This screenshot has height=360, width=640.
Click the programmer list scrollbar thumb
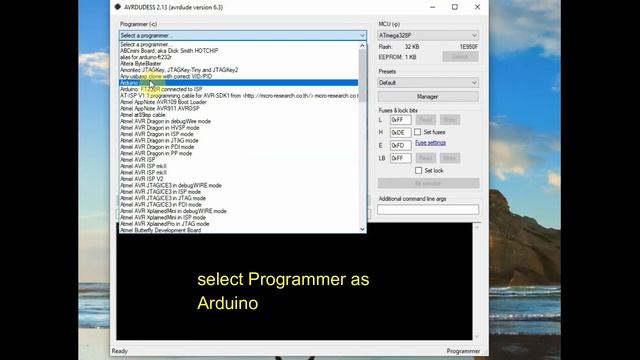tap(362, 76)
